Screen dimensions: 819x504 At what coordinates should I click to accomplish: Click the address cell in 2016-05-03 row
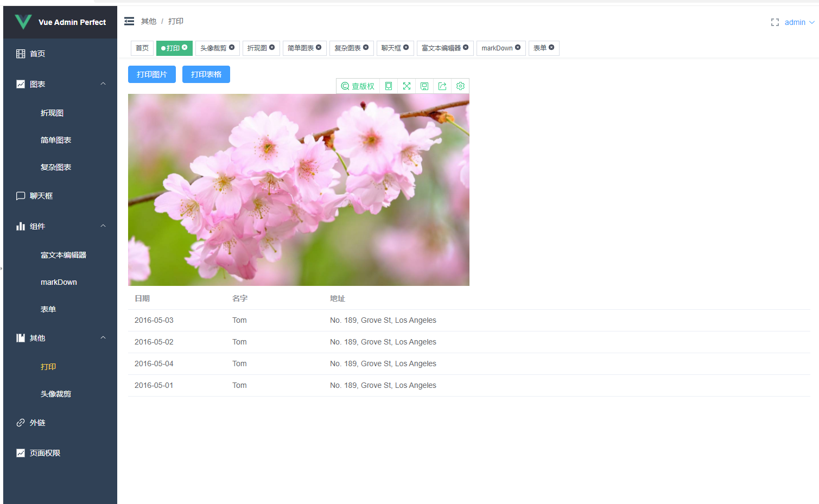point(383,320)
